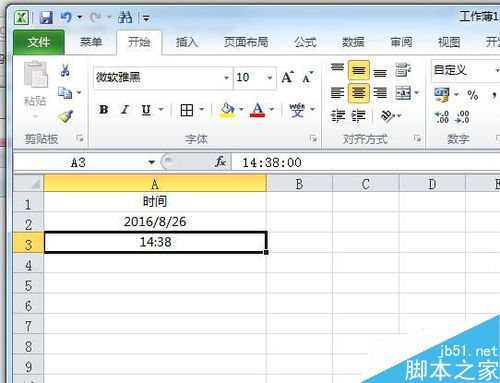This screenshot has height=383, width=500.
Task: Open the green 文件 File tab
Action: point(39,42)
